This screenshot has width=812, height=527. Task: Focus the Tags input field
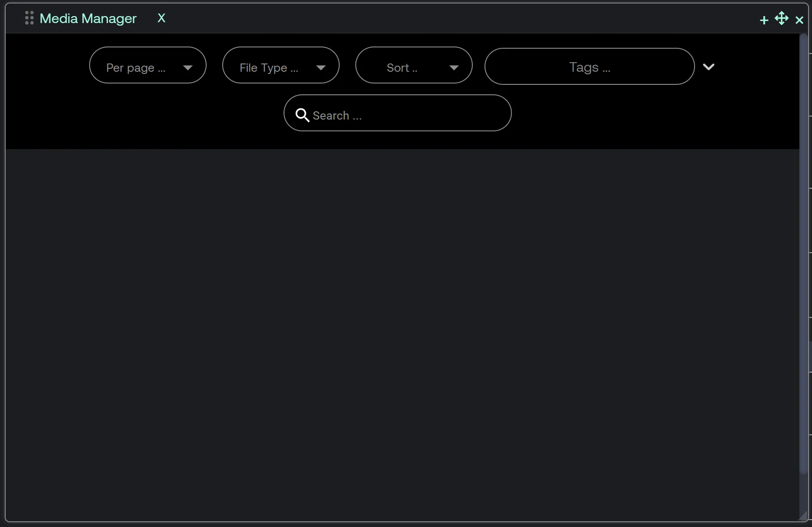point(589,67)
